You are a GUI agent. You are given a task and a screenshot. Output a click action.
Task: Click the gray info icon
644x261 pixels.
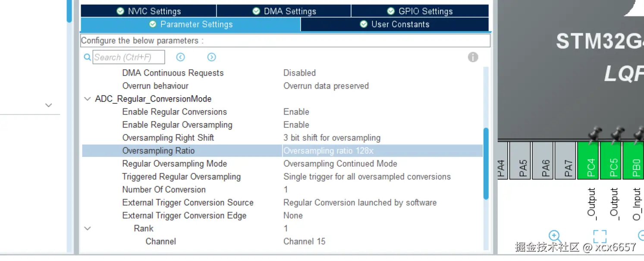tap(473, 57)
